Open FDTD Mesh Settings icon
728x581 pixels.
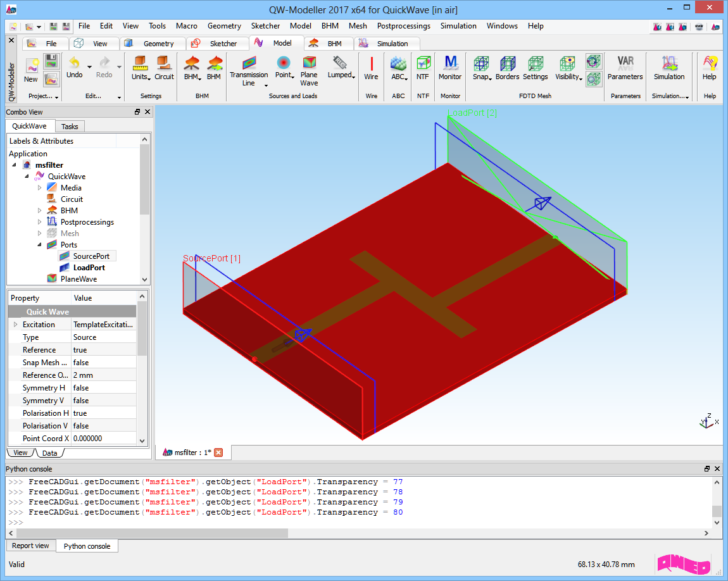coord(536,63)
